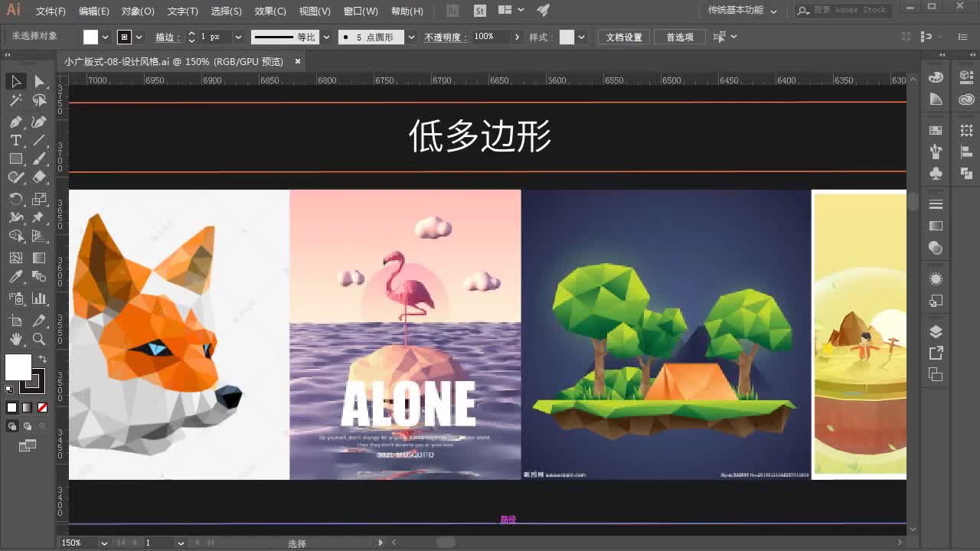Open stroke color dropdown in control bar
The width and height of the screenshot is (980, 551).
(x=139, y=37)
